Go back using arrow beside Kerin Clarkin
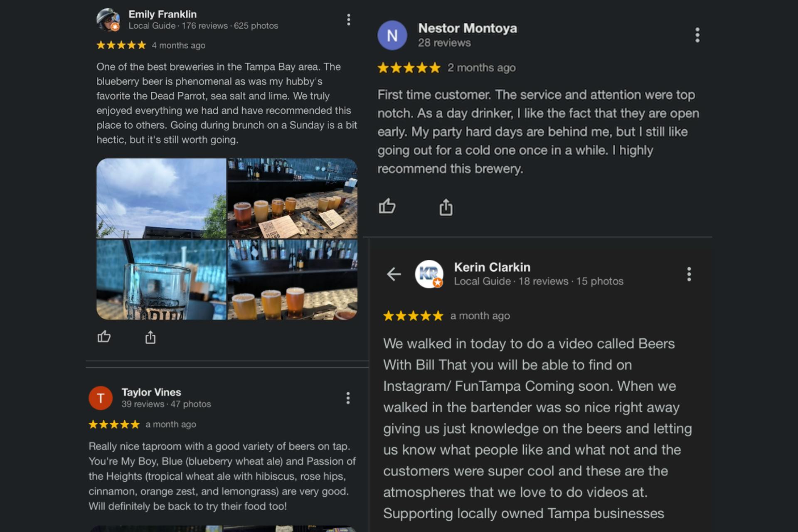 (x=394, y=274)
